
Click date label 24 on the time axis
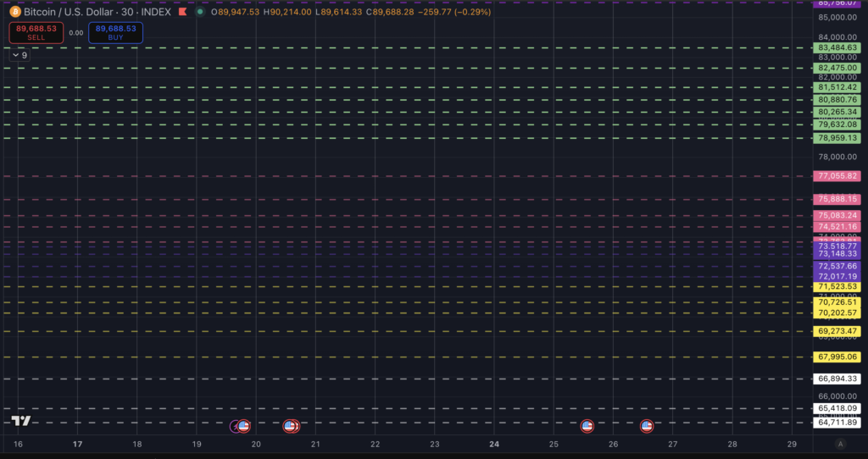494,444
